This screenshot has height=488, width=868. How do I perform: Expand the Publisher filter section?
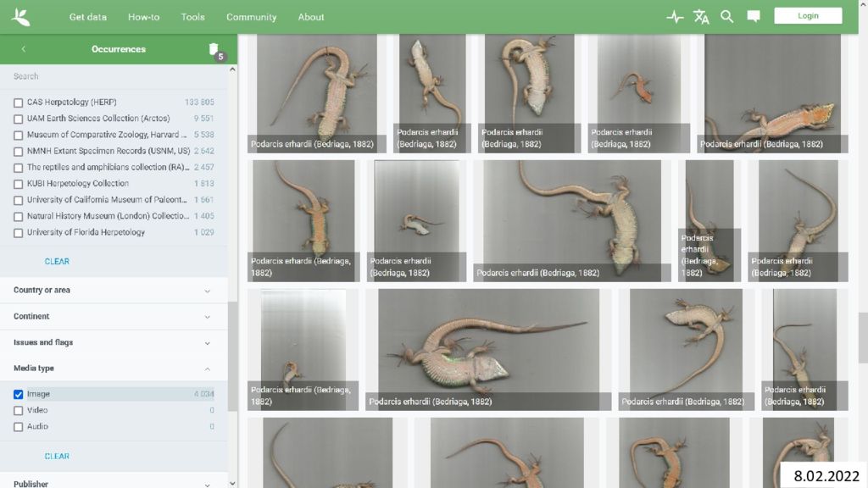coord(114,483)
